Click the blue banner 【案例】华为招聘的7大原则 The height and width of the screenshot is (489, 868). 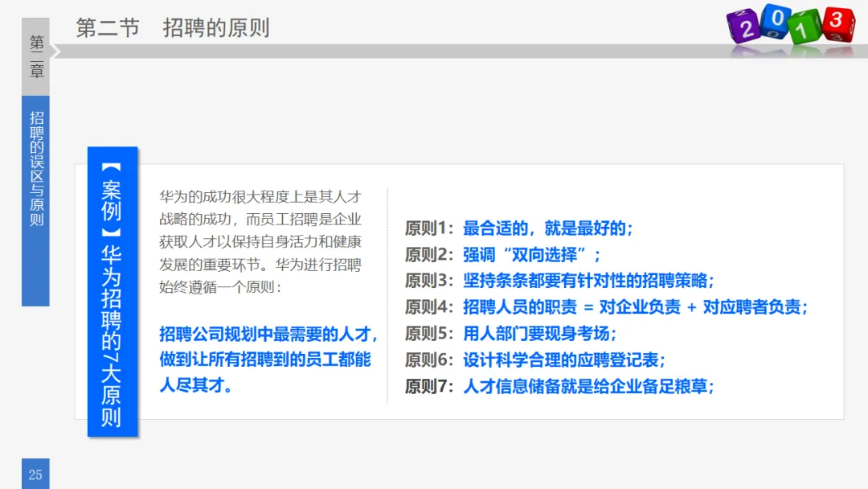click(113, 292)
